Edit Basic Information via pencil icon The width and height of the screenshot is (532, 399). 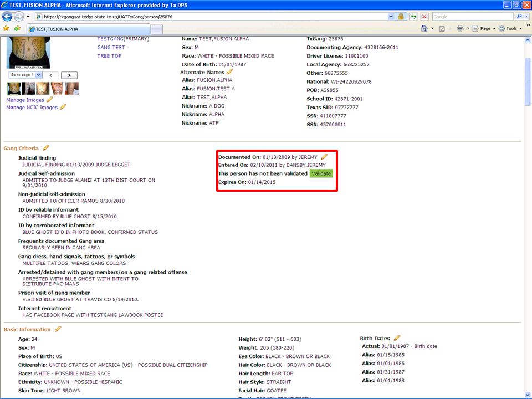coord(58,329)
